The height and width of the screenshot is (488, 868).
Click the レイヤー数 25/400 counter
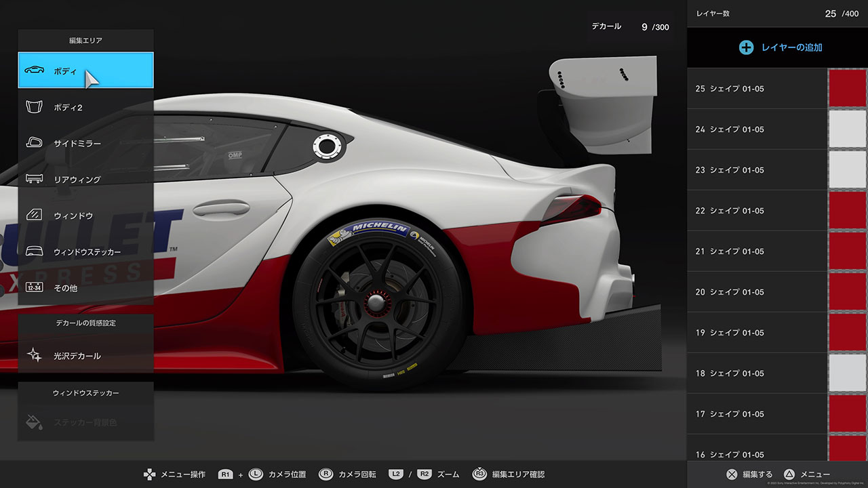point(777,14)
